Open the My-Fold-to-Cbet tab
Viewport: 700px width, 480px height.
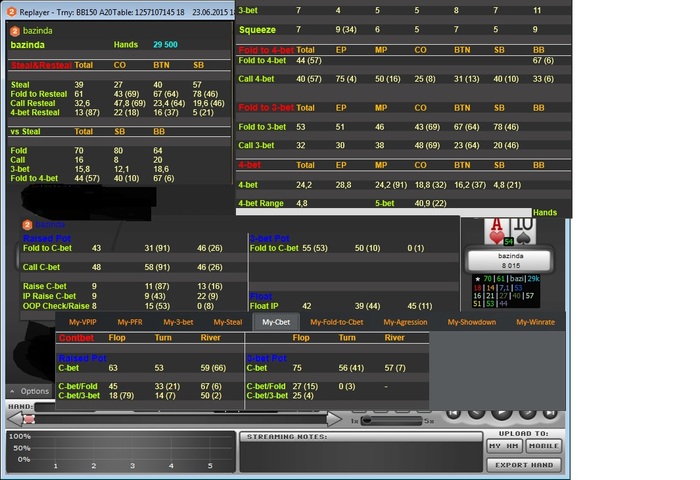coord(337,322)
